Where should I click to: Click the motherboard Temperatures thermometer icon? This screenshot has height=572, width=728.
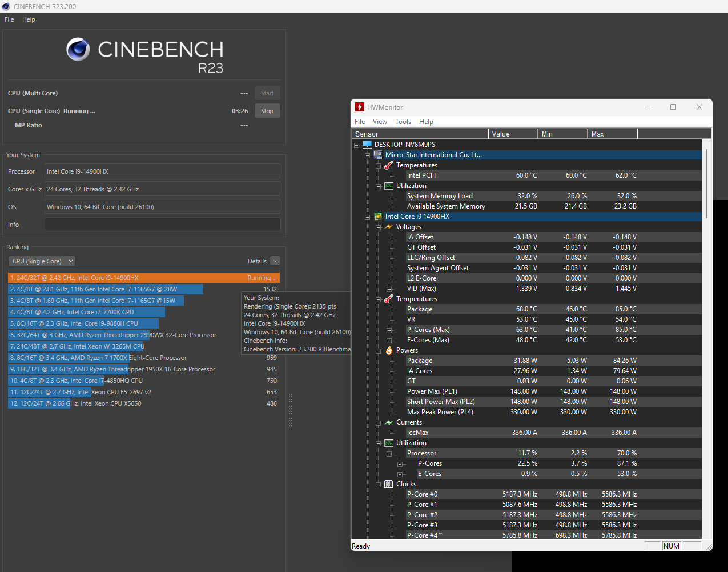(389, 165)
